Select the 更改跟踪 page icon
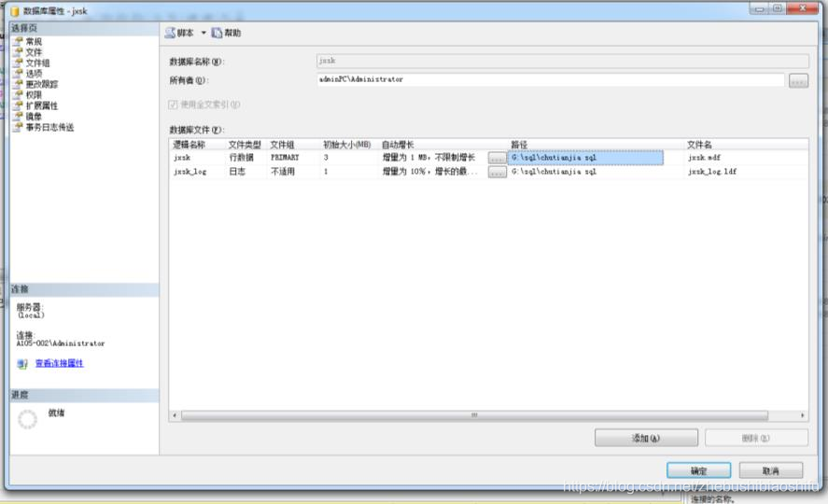This screenshot has height=504, width=828. 19,84
